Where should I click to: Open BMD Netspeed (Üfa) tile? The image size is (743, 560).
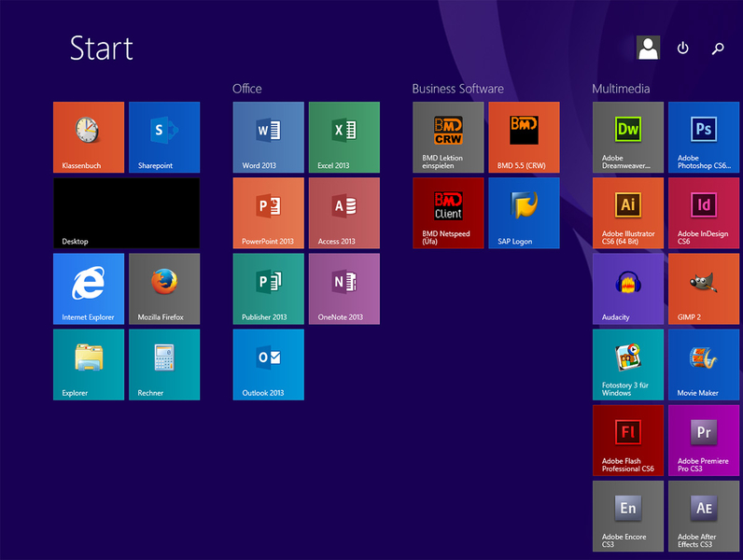click(448, 213)
